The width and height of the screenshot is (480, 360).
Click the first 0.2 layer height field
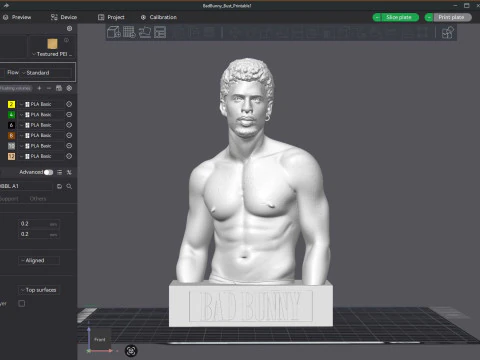pyautogui.click(x=39, y=224)
